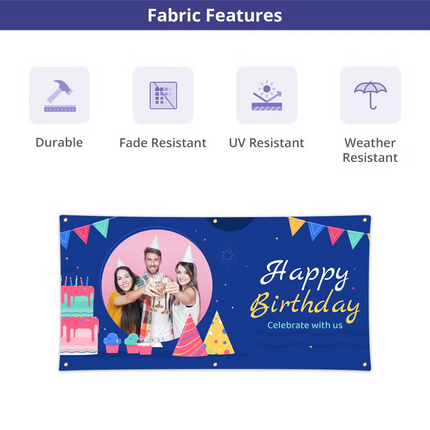Click the Fabric Features header bar

pyautogui.click(x=215, y=15)
